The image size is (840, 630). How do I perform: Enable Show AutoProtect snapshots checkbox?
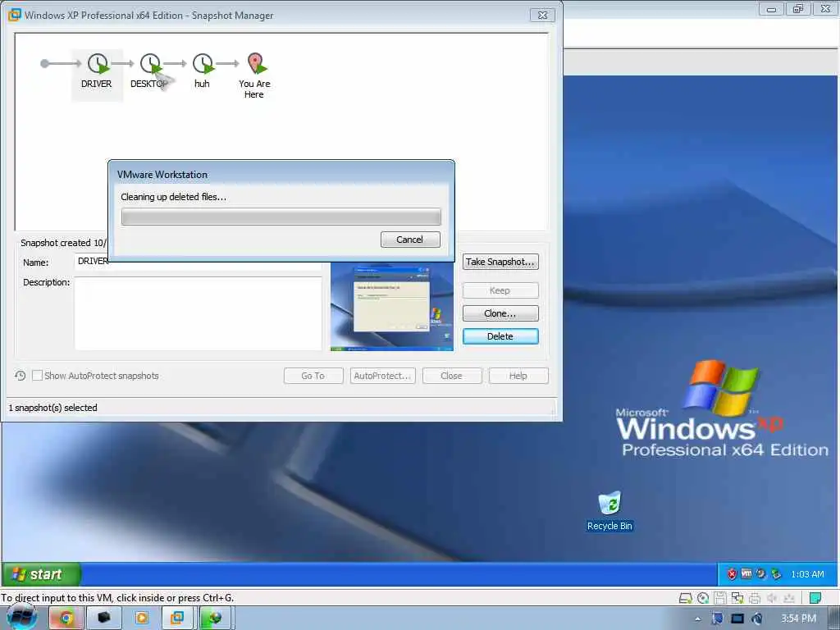[37, 376]
